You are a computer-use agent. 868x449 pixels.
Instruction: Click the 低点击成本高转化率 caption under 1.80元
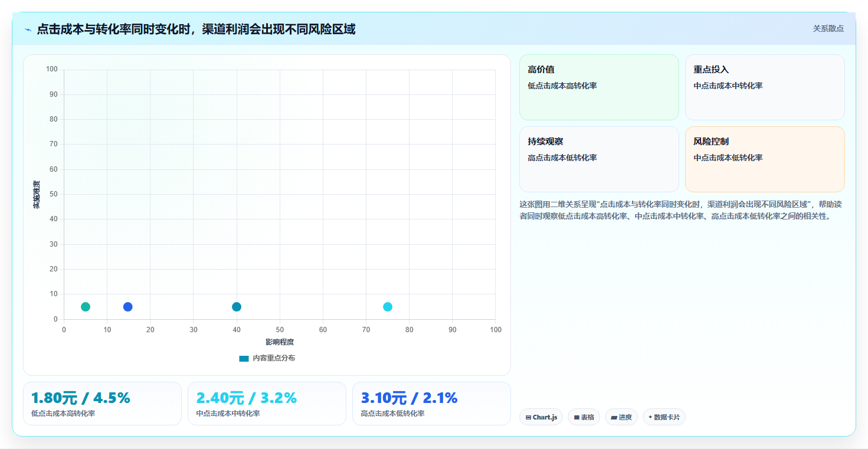point(63,414)
